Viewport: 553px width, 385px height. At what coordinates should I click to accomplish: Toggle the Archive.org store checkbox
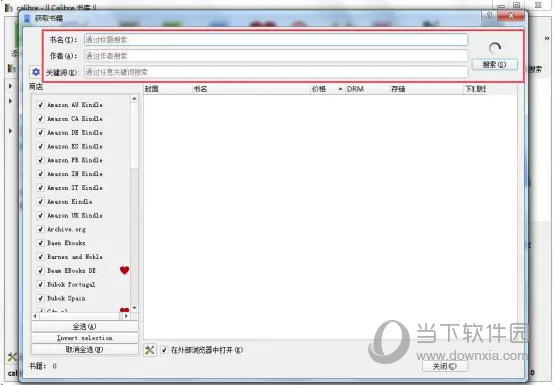click(41, 229)
